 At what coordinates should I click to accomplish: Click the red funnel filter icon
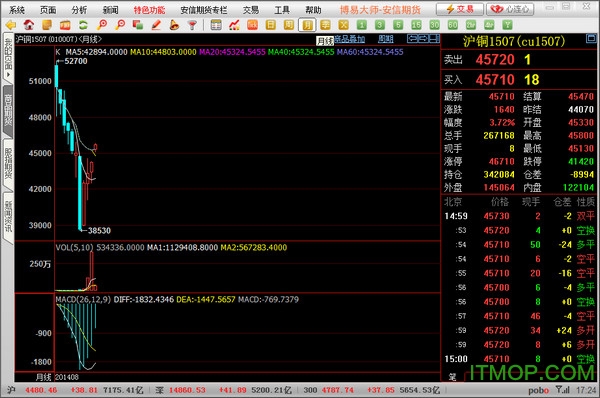point(192,25)
